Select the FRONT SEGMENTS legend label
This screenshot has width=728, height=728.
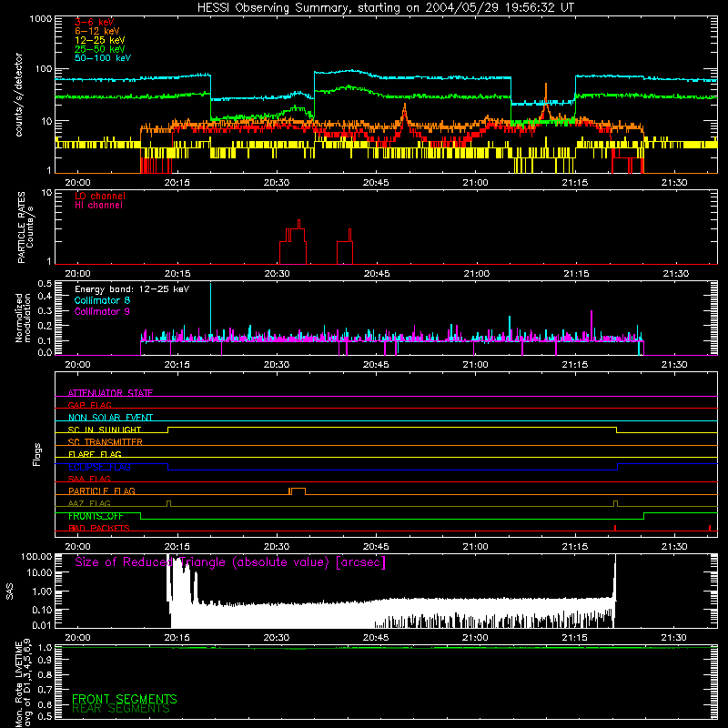coord(125,699)
